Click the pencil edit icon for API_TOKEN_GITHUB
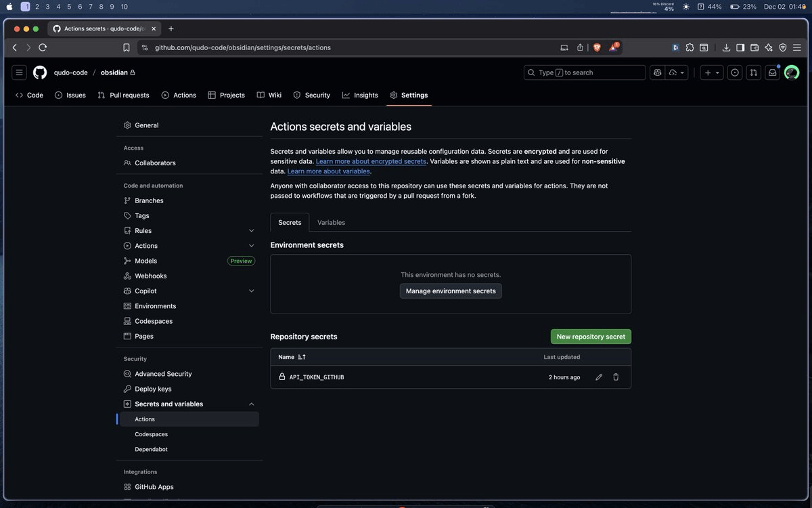This screenshot has width=812, height=508. [599, 377]
